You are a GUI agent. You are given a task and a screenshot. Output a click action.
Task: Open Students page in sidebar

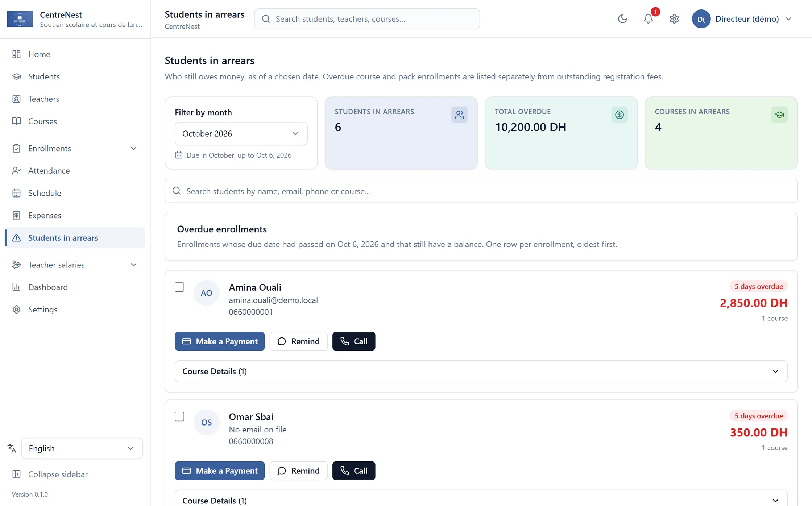[x=75, y=76]
